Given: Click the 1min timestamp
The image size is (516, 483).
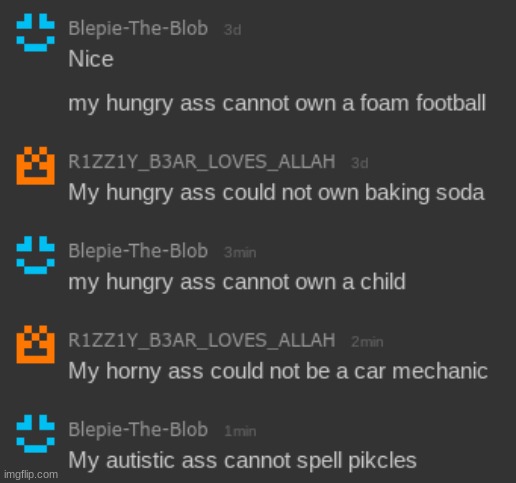Looking at the screenshot, I should point(240,431).
